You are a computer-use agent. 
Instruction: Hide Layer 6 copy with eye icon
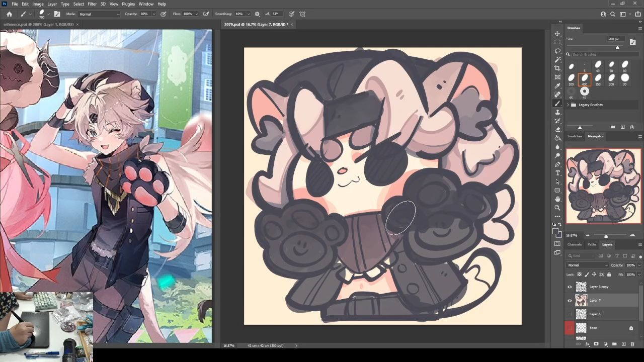(570, 287)
